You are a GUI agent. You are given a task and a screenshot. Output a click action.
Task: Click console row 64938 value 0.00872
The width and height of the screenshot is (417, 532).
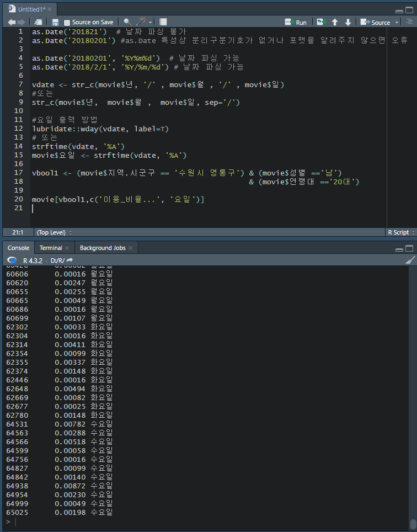tap(70, 486)
